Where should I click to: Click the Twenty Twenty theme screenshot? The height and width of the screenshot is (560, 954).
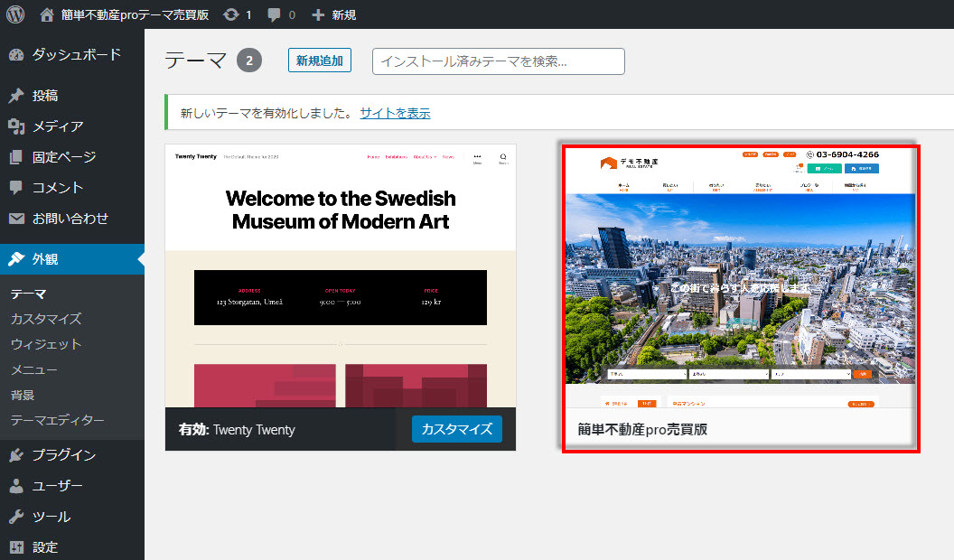(341, 275)
